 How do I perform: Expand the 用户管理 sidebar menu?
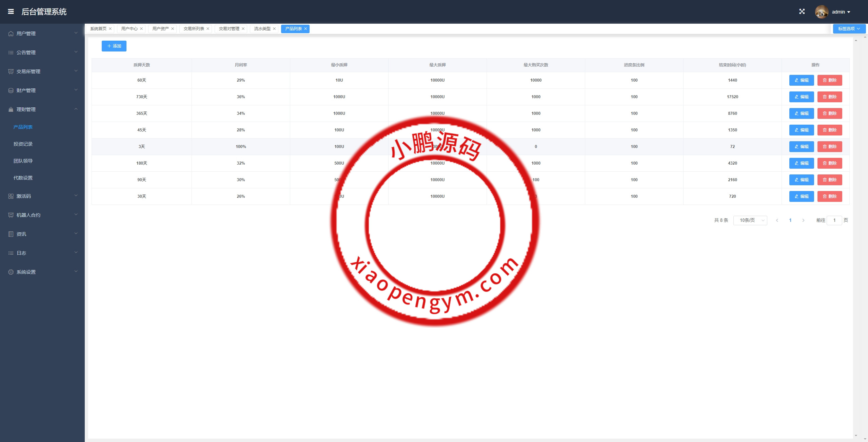(x=26, y=34)
